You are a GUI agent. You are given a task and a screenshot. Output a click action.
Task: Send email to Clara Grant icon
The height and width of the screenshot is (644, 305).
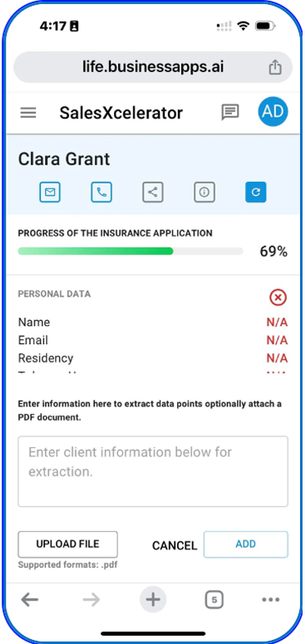50,192
